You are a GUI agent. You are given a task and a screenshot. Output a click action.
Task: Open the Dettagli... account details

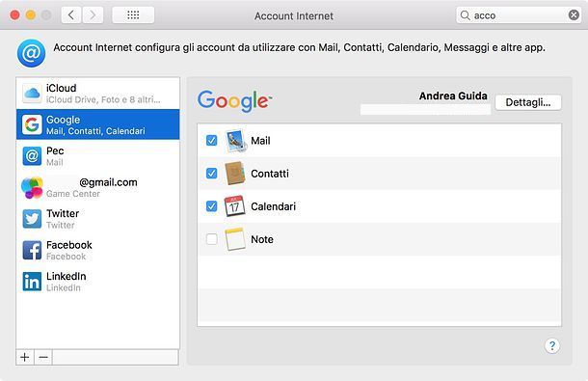(528, 102)
